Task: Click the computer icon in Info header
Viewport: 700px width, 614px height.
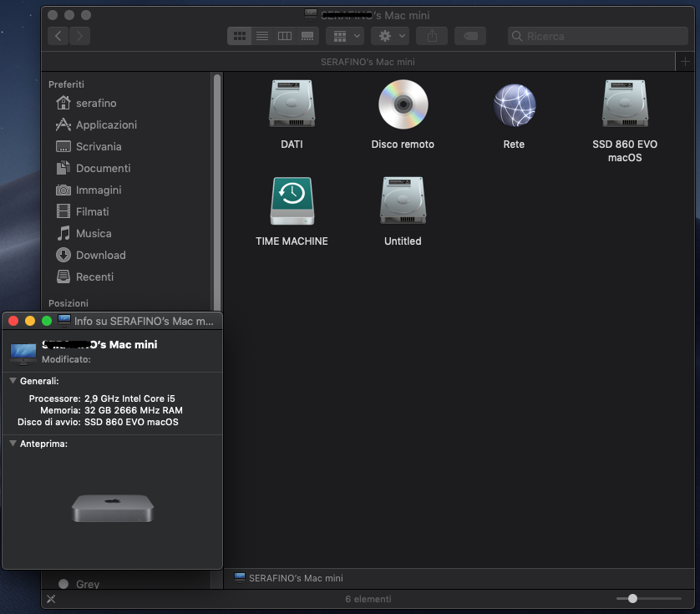Action: 23,353
